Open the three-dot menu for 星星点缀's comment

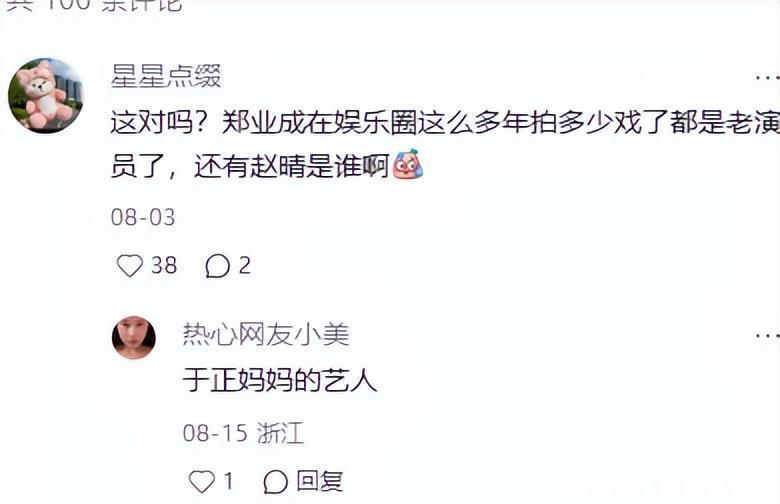(x=767, y=77)
